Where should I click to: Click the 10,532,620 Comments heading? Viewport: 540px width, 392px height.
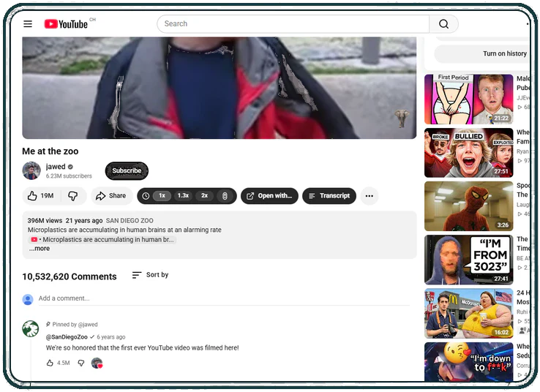tap(70, 276)
